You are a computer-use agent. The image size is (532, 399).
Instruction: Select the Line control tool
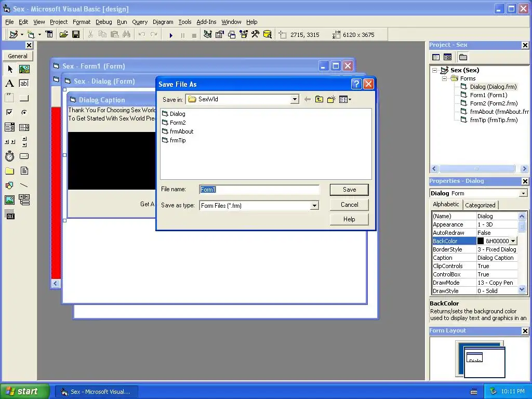[24, 185]
